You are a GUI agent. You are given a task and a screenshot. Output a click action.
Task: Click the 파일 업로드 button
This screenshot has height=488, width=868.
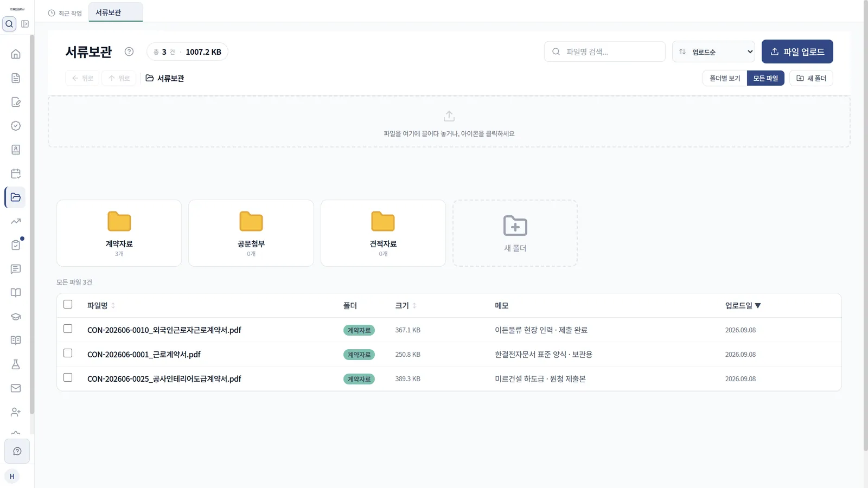tap(797, 52)
